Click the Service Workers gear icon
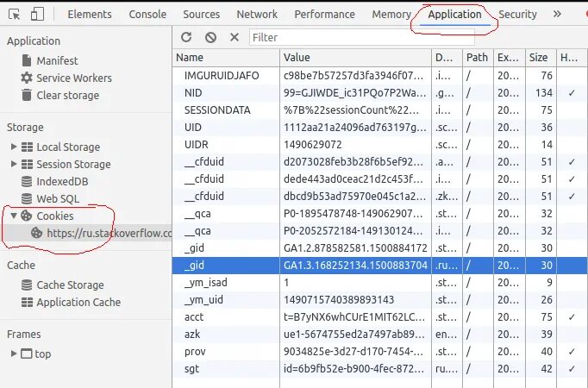 pos(27,78)
